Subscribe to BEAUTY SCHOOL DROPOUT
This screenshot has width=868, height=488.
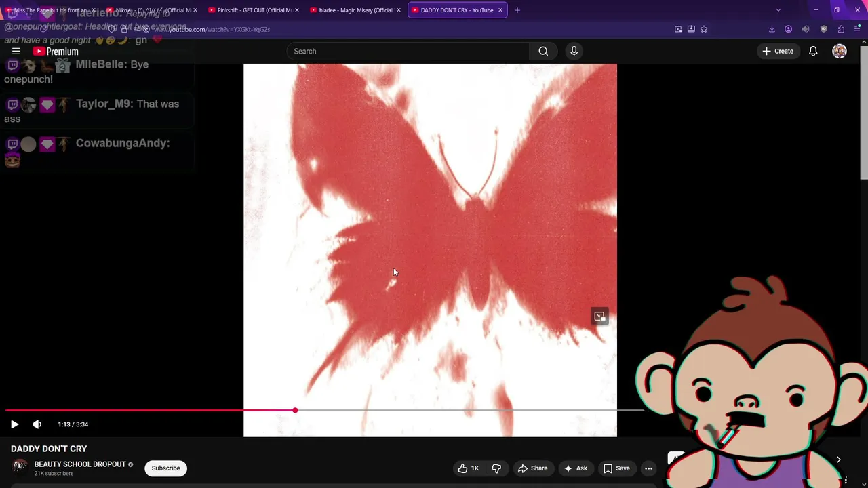165,468
